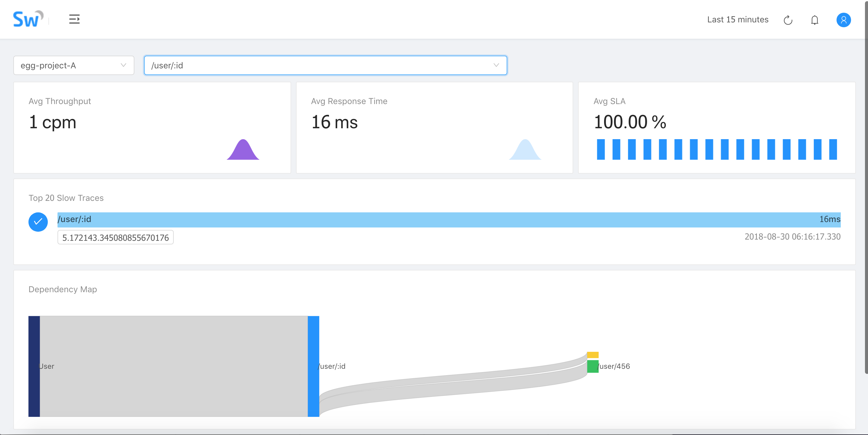Click the 2018-08-30 06:16:17.330 timestamp

click(793, 237)
